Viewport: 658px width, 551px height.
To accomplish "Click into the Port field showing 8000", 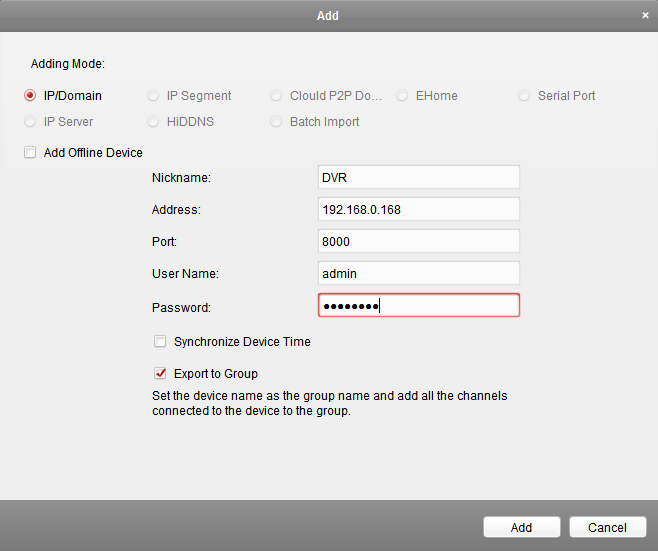I will [x=418, y=241].
